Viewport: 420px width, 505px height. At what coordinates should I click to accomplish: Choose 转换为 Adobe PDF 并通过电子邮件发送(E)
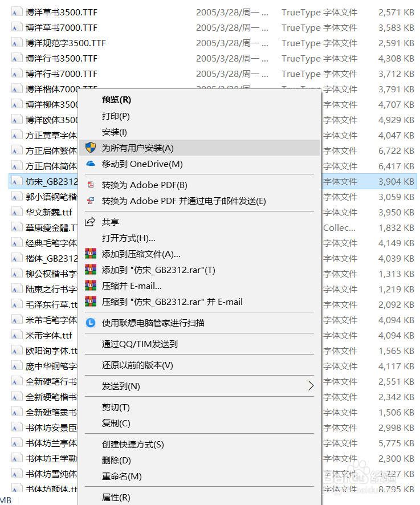[184, 201]
